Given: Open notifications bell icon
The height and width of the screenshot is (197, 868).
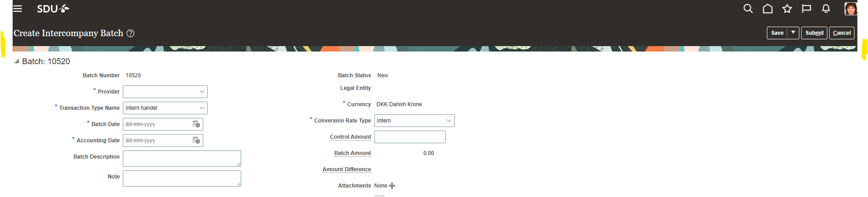Looking at the screenshot, I should 826,9.
